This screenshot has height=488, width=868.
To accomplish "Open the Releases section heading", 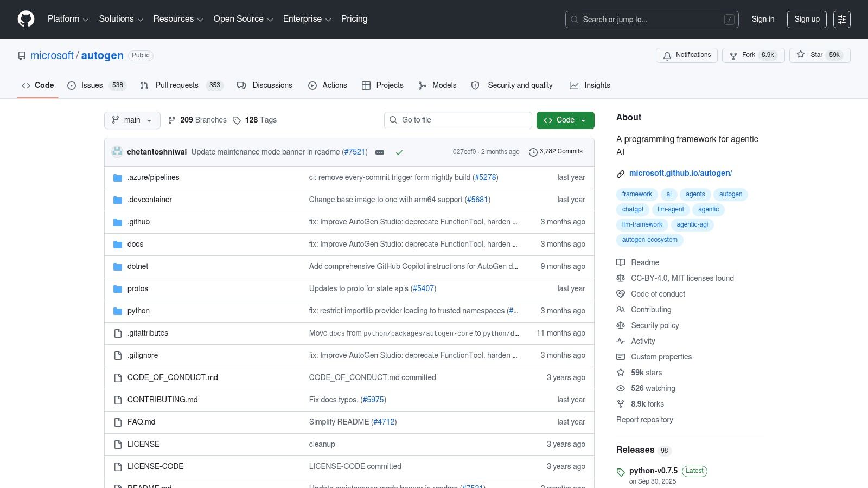I will 635,450.
